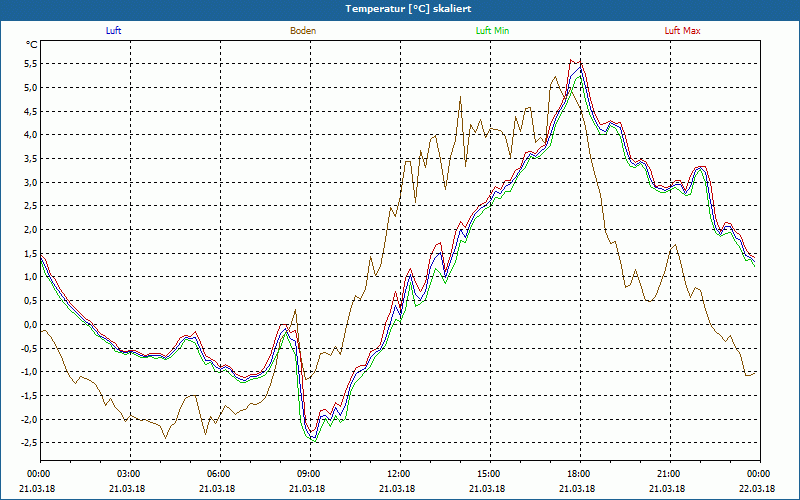Click the '21.03.18' date under 12:00
Image resolution: width=800 pixels, height=500 pixels.
[397, 488]
